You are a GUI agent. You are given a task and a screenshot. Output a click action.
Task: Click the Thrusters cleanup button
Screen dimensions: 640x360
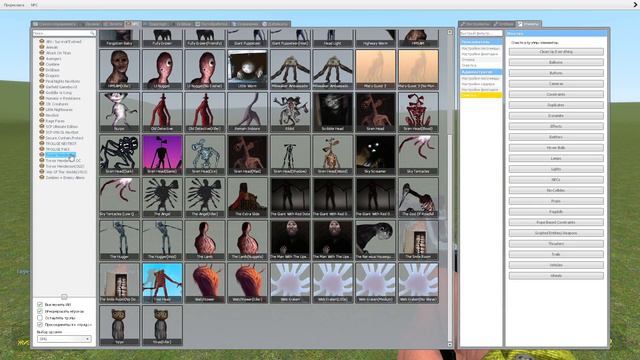pos(556,244)
